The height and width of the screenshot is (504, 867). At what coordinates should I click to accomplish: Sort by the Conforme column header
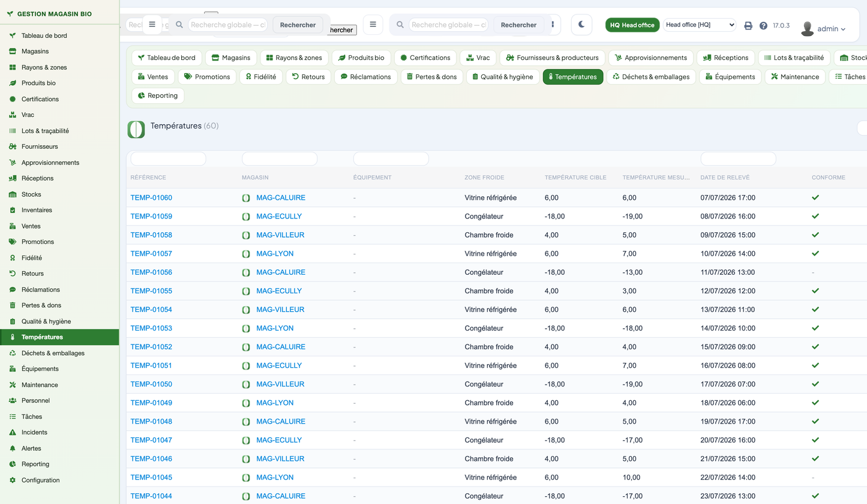(829, 178)
